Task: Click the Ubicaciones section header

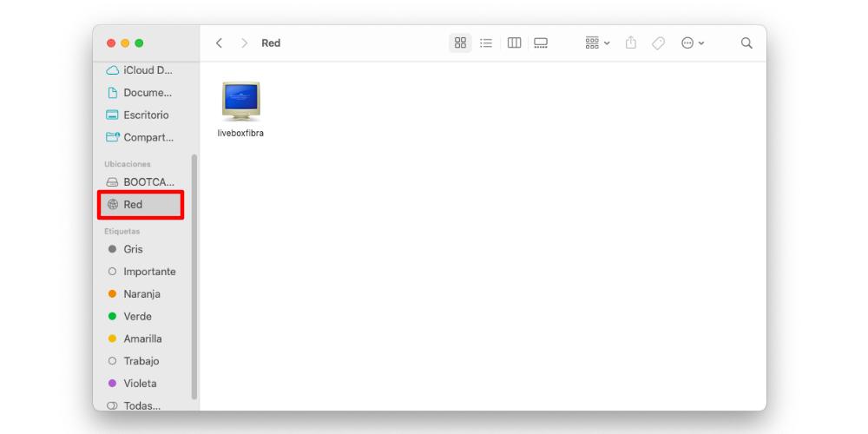Action: tap(128, 164)
